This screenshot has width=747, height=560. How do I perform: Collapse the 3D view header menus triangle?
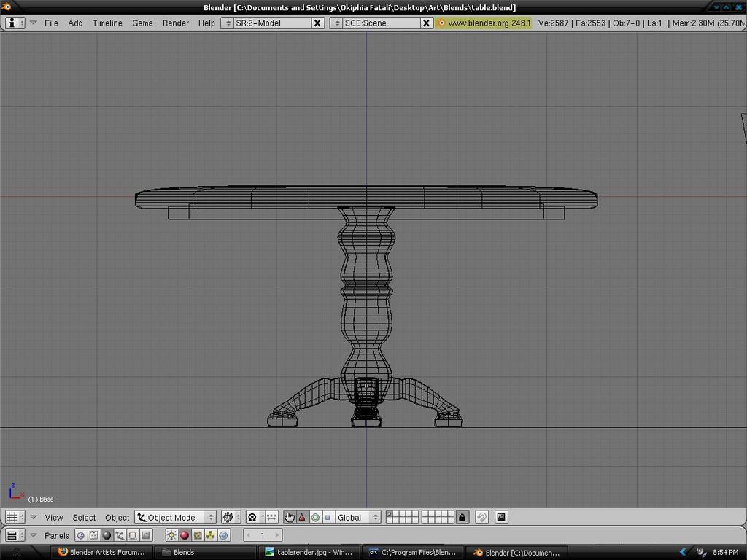(x=34, y=517)
